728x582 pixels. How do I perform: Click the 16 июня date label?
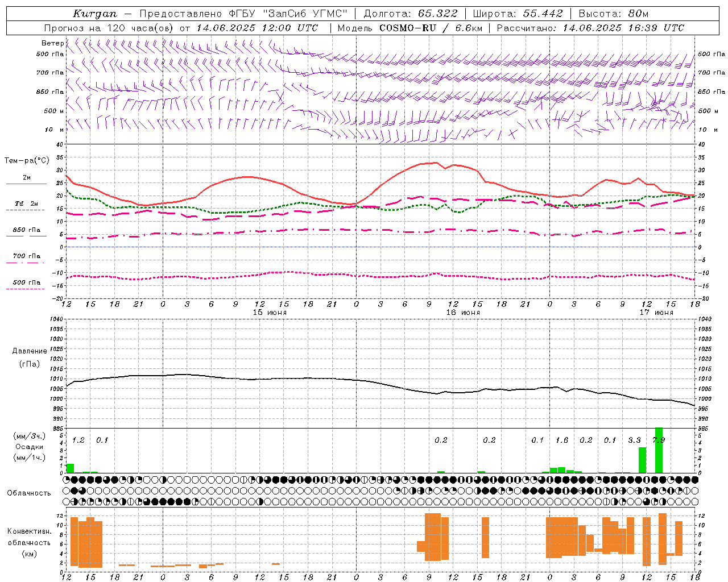[463, 313]
